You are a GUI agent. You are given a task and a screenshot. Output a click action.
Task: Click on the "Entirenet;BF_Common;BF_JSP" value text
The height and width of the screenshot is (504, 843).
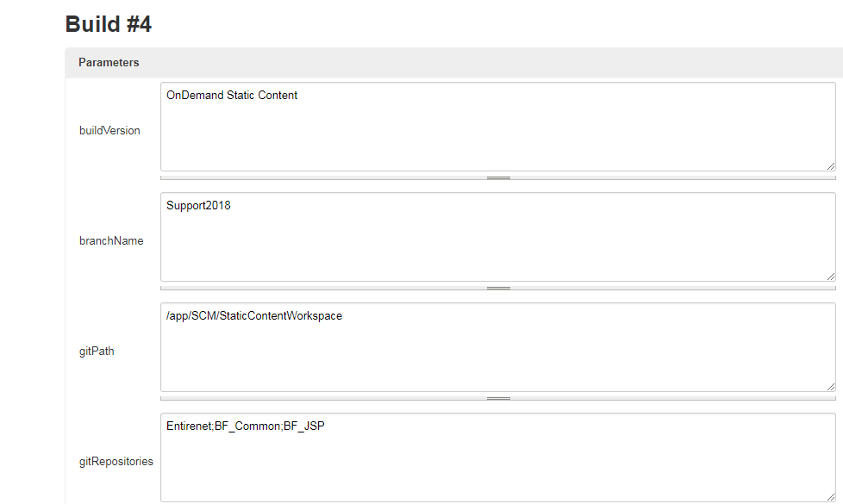[x=246, y=426]
